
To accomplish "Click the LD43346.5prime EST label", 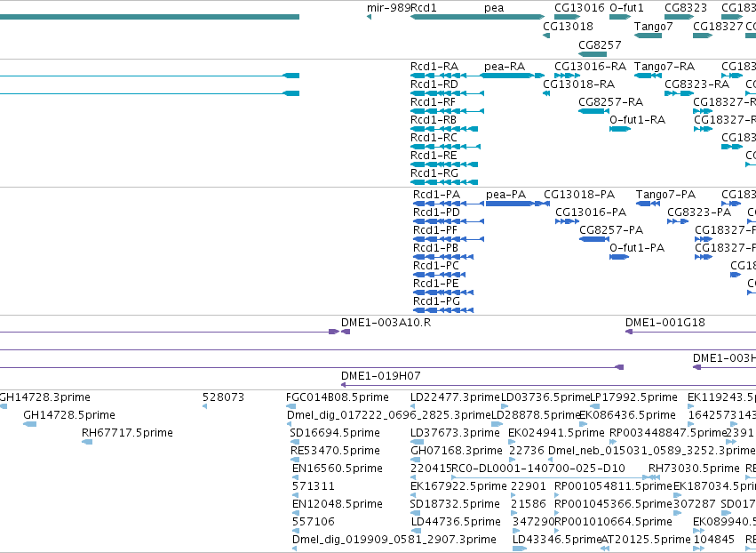I will click(557, 540).
